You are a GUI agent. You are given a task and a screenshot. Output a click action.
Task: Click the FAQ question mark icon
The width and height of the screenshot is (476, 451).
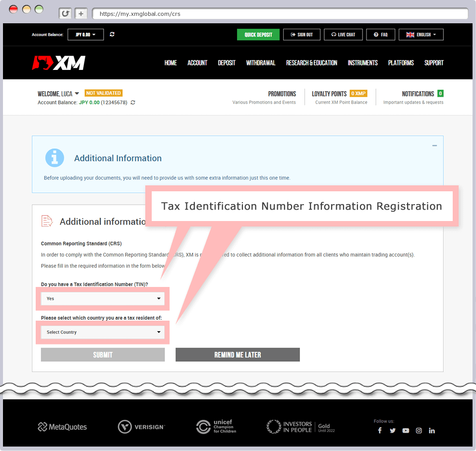point(375,34)
